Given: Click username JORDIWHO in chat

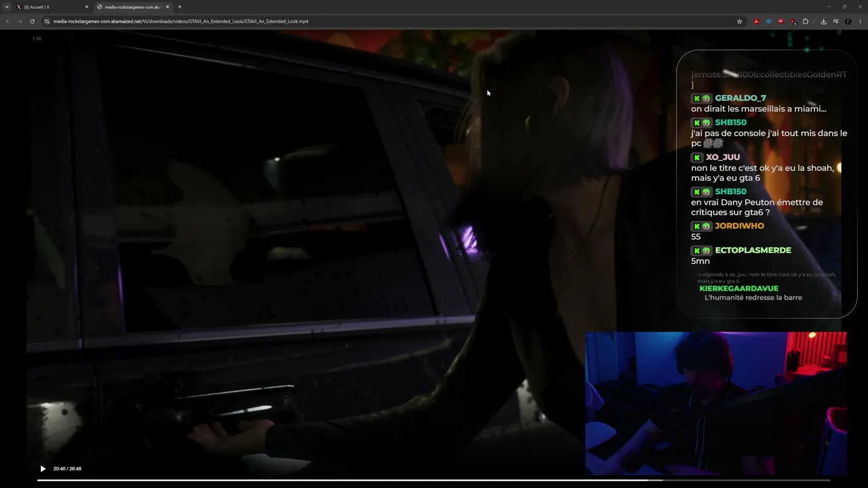Looking at the screenshot, I should coord(739,226).
